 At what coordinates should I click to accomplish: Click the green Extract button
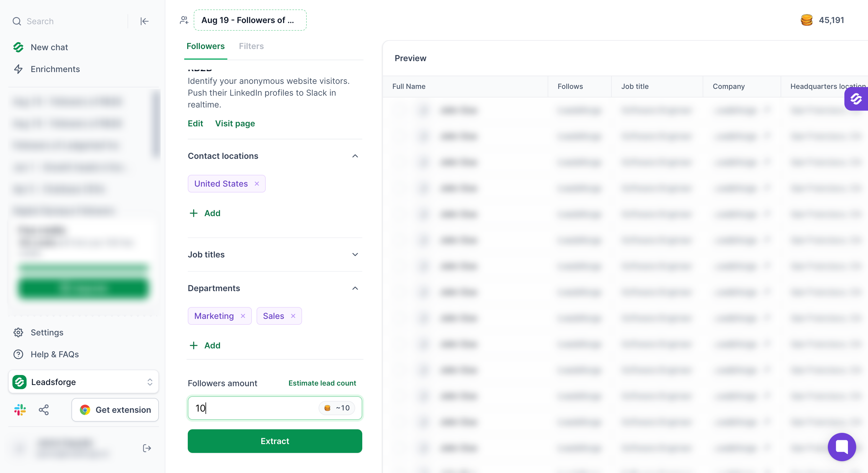point(275,441)
